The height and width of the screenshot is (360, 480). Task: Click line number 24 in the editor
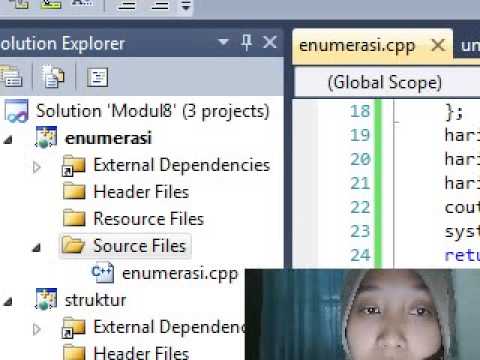pyautogui.click(x=360, y=255)
